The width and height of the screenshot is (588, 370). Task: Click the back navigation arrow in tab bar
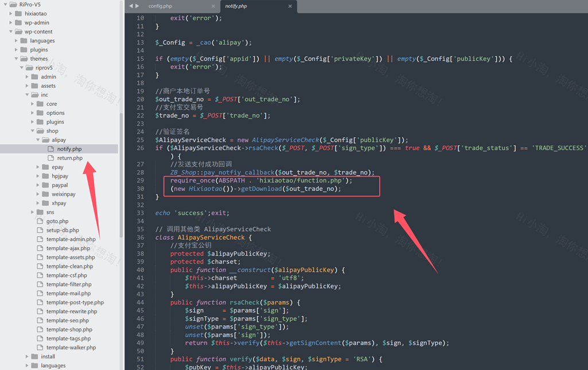(131, 6)
